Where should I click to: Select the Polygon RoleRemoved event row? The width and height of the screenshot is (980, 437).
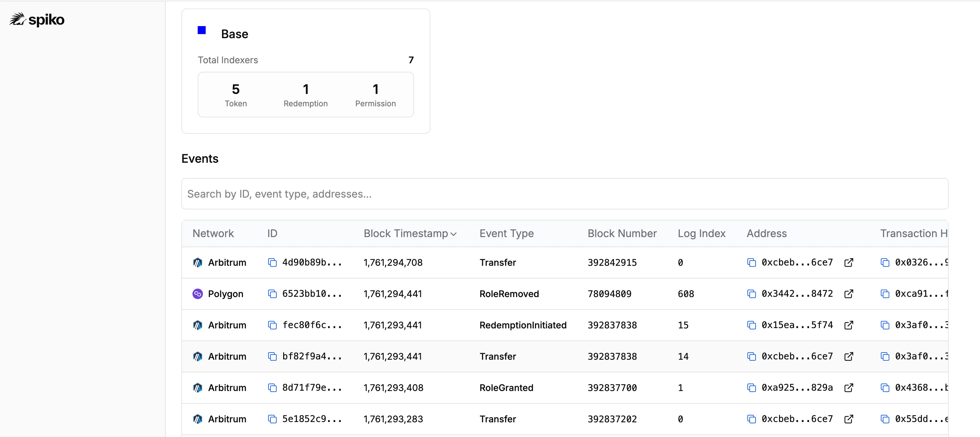(509, 294)
